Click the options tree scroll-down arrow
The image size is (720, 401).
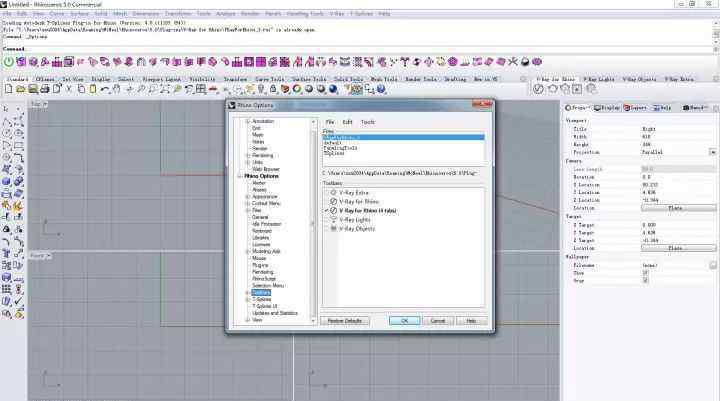tap(314, 321)
